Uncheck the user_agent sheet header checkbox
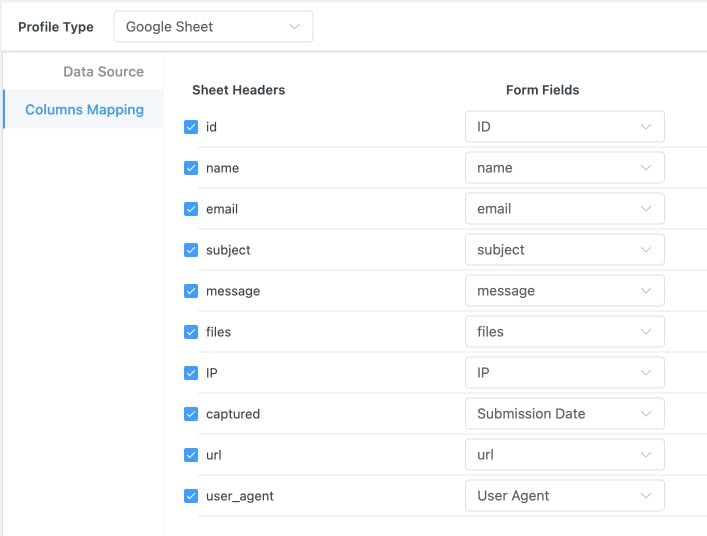Image resolution: width=707 pixels, height=536 pixels. 191,496
